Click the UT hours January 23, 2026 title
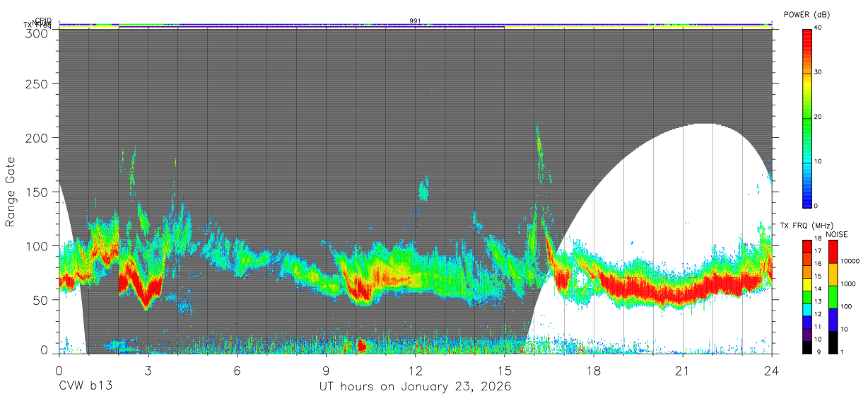 [x=415, y=387]
